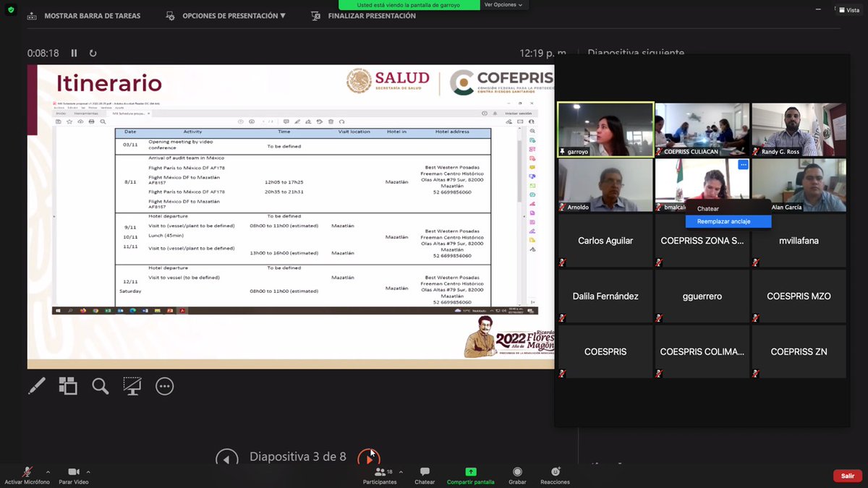
Task: Click Diapositiva 3 de 8 text
Action: (298, 457)
